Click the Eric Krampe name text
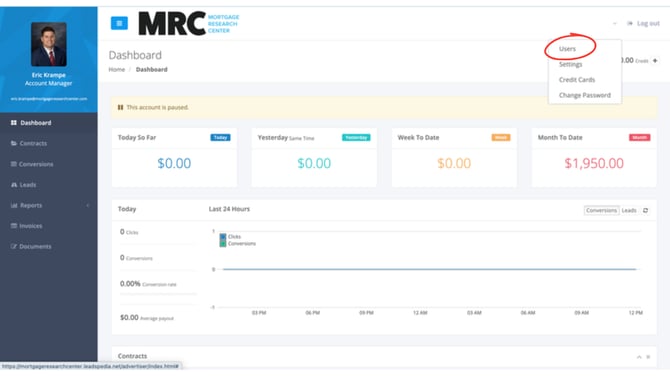670x376 pixels. [49, 75]
